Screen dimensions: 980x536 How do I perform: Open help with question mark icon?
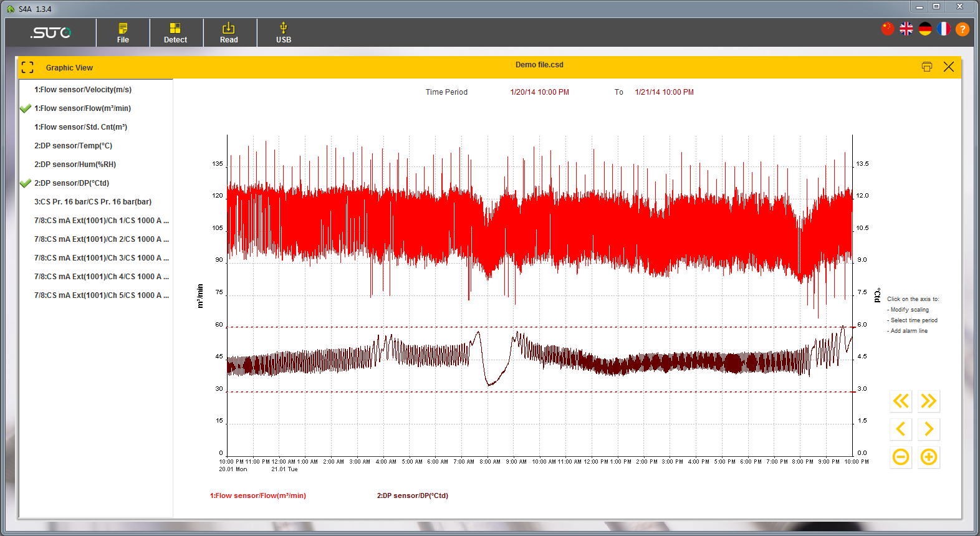click(963, 29)
